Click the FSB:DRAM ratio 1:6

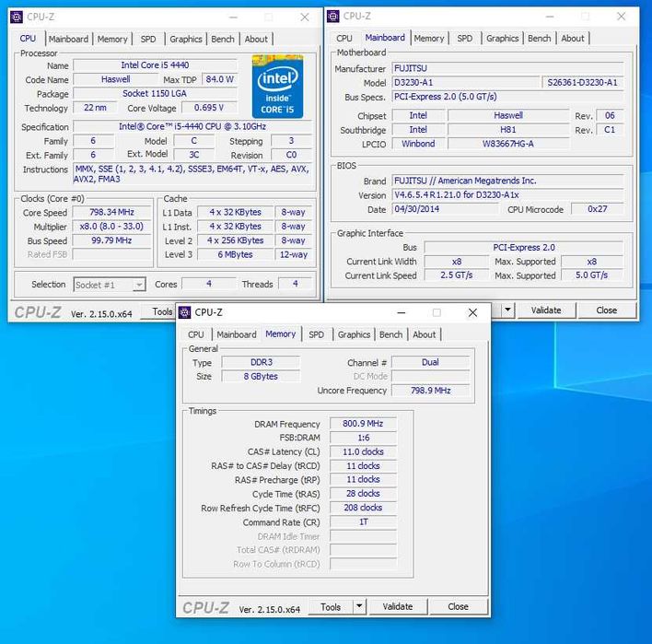tap(363, 438)
